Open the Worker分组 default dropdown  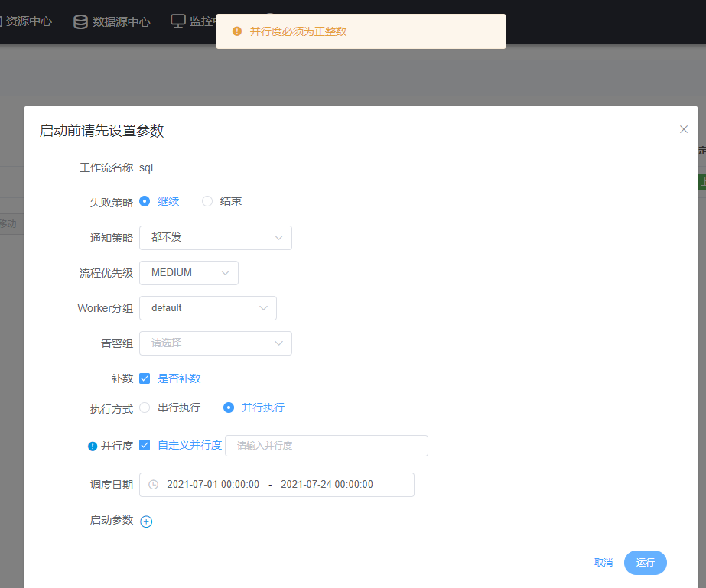pyautogui.click(x=208, y=308)
